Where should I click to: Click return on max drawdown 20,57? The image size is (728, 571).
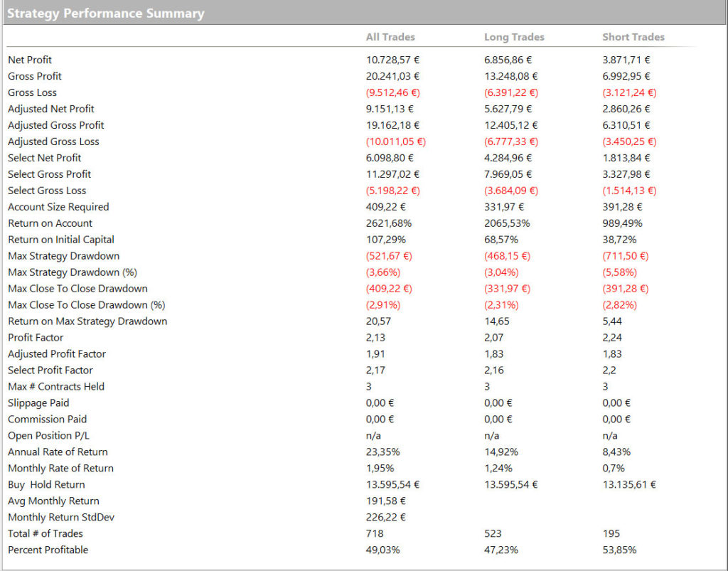[x=378, y=321]
